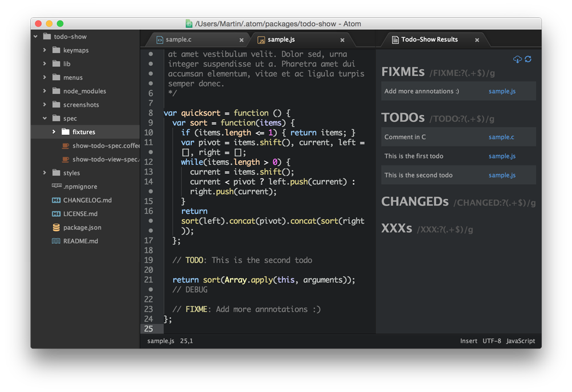Open sample.c link for Comment in C
The image size is (572, 392).
coord(501,137)
